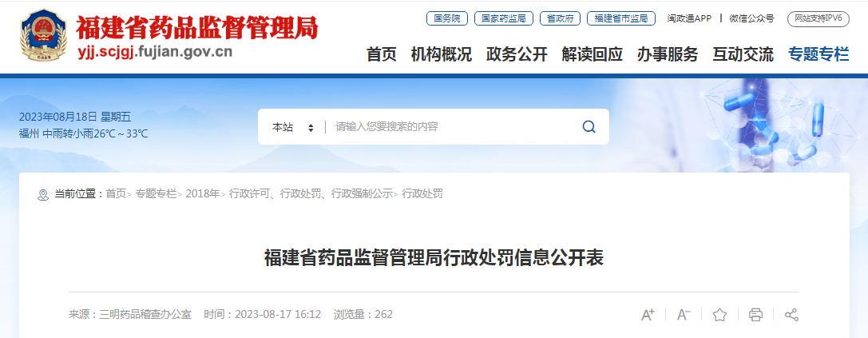The image size is (868, 338).
Task: Click the 微信公众号 link
Action: pos(751,18)
